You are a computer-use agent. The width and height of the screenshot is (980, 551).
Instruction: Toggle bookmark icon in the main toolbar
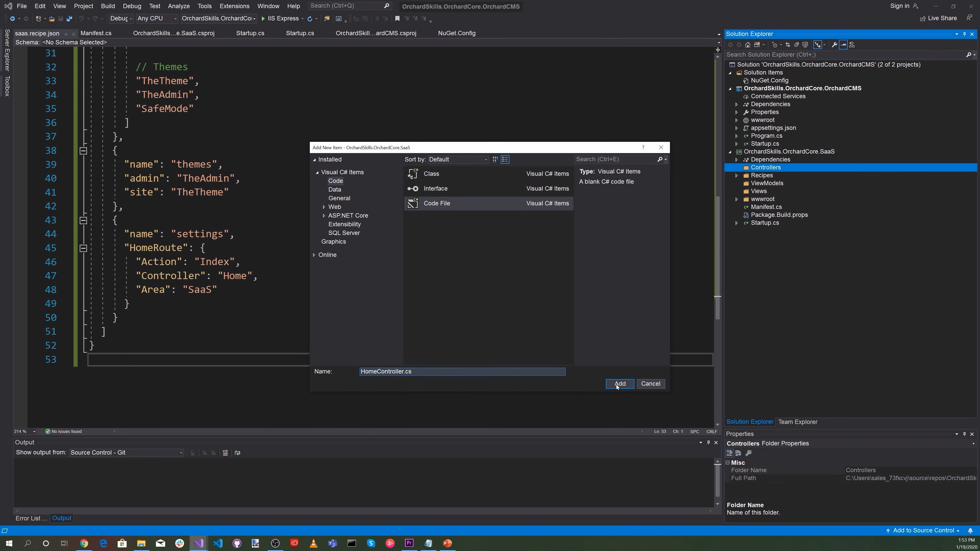397,19
